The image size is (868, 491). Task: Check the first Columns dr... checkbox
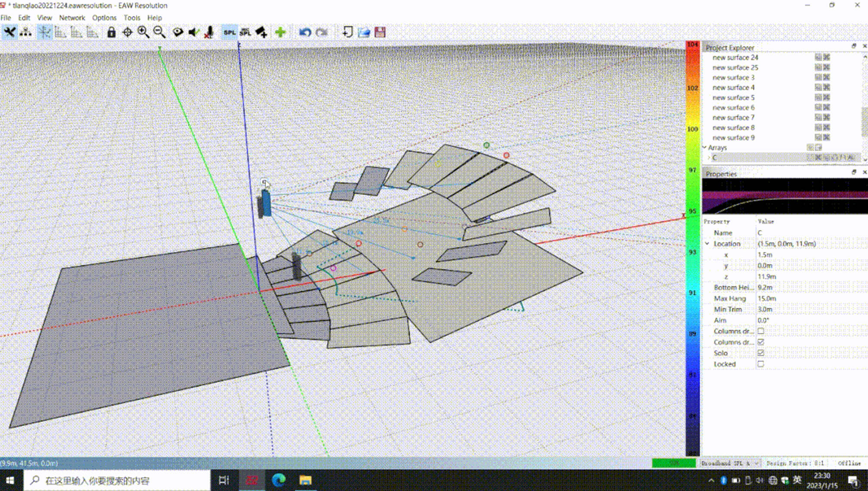(x=761, y=331)
